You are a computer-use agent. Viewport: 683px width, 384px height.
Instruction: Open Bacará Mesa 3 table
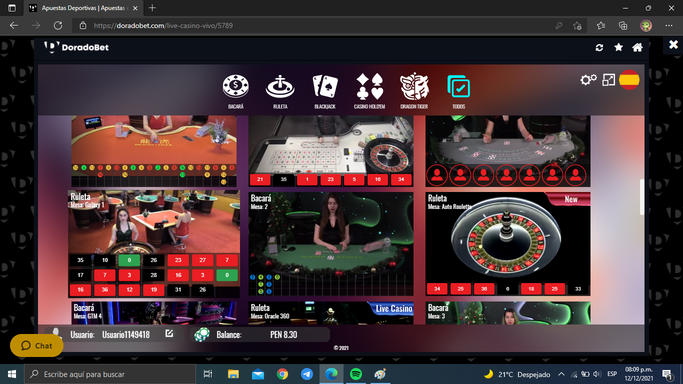[508, 313]
